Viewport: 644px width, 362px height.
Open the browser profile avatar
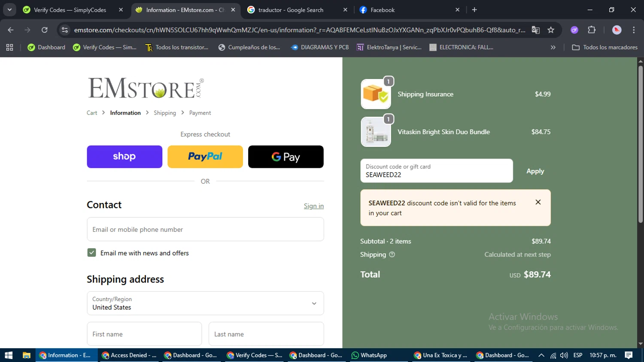click(617, 30)
